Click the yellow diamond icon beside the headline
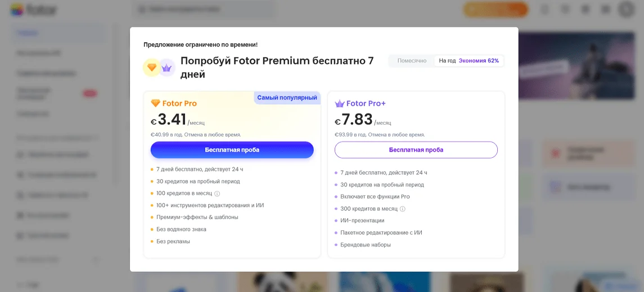This screenshot has width=644, height=292. click(x=151, y=67)
